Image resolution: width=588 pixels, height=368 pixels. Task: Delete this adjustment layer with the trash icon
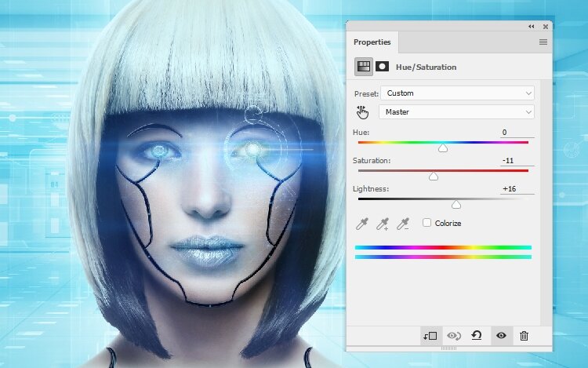coord(524,336)
